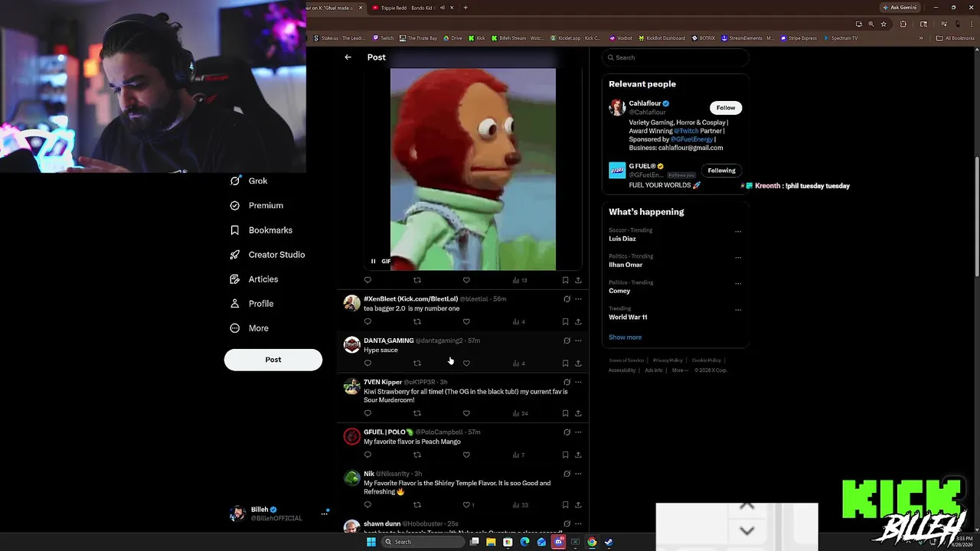Open the monkey puppet GIF image
Screen dimensions: 980x551
[473, 169]
